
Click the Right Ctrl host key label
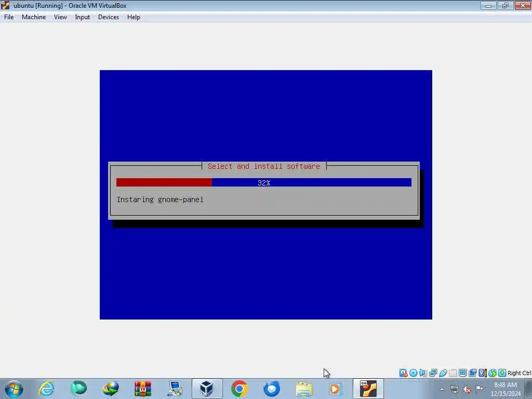(x=519, y=373)
